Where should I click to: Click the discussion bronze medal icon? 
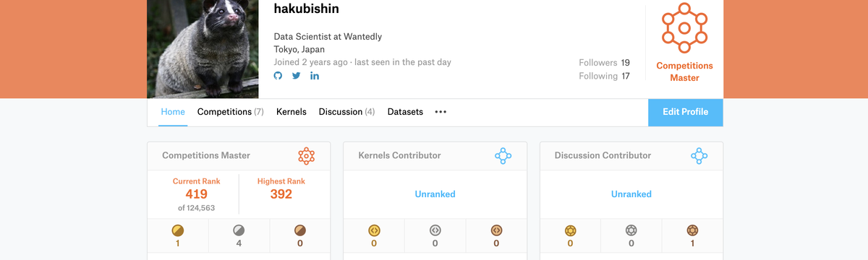692,230
